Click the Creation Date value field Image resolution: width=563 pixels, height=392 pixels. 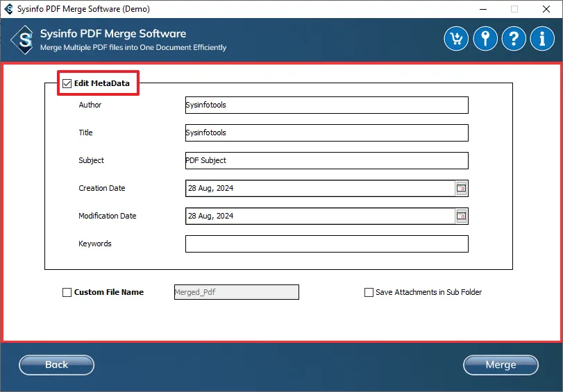click(319, 188)
